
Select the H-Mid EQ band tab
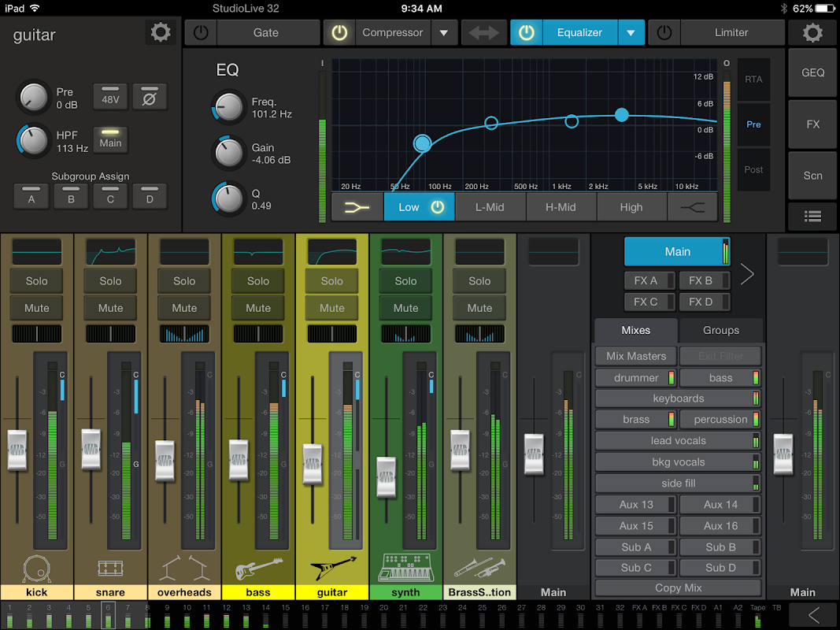point(561,207)
